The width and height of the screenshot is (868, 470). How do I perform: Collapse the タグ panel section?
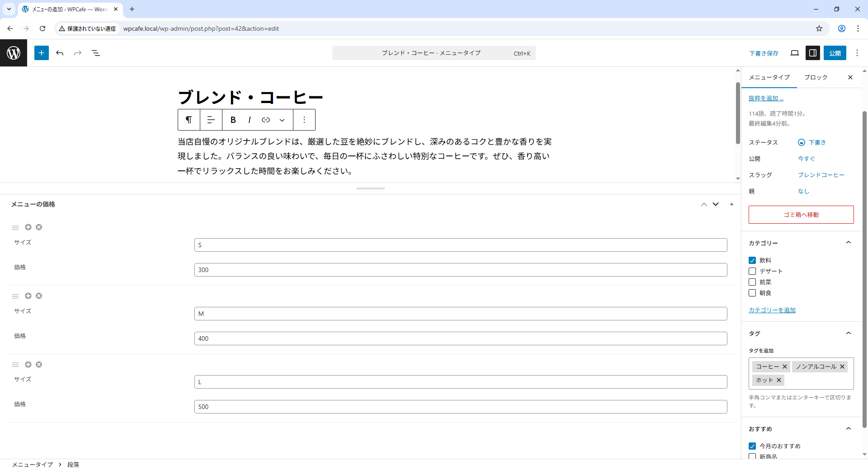pos(848,334)
